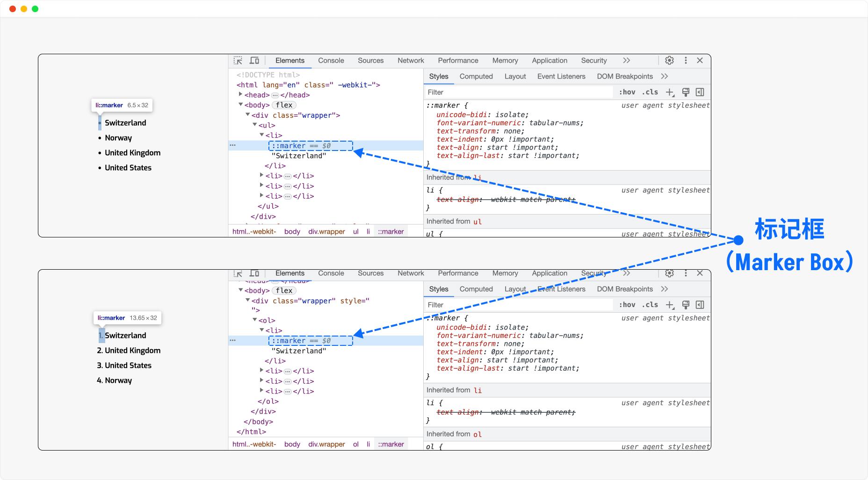The image size is (868, 480).
Task: Open Settings gear in bulleted-list DevTools
Action: [x=670, y=60]
